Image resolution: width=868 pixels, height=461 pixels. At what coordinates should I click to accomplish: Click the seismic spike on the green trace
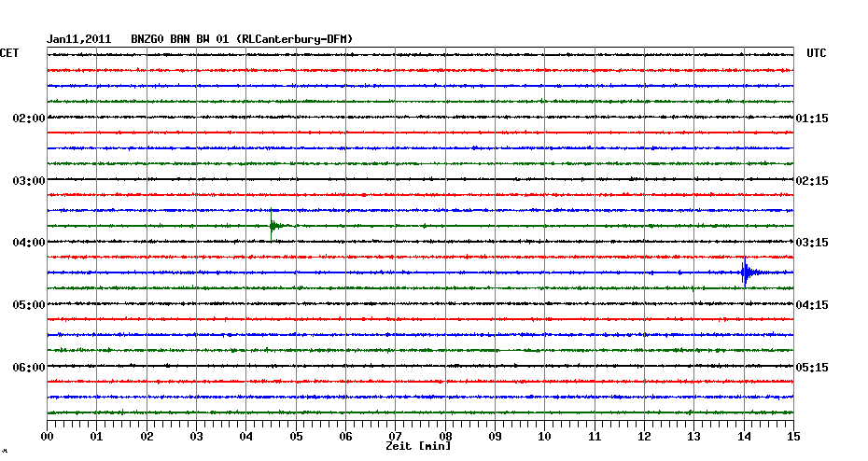(x=272, y=226)
